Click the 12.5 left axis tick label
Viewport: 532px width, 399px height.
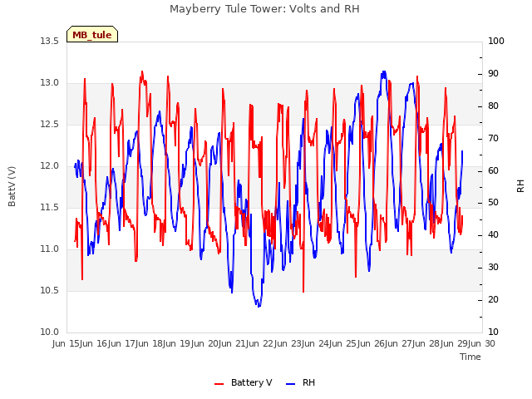coord(50,124)
